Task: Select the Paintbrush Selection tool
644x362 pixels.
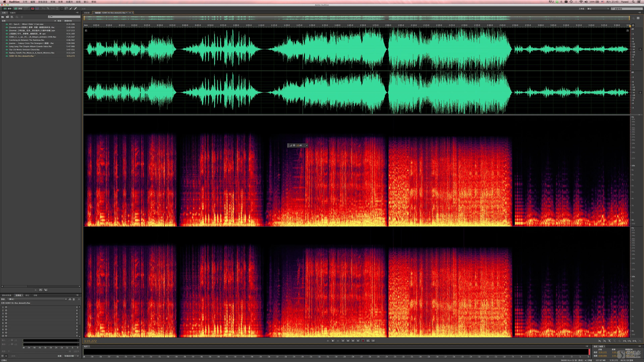Action: click(x=71, y=9)
